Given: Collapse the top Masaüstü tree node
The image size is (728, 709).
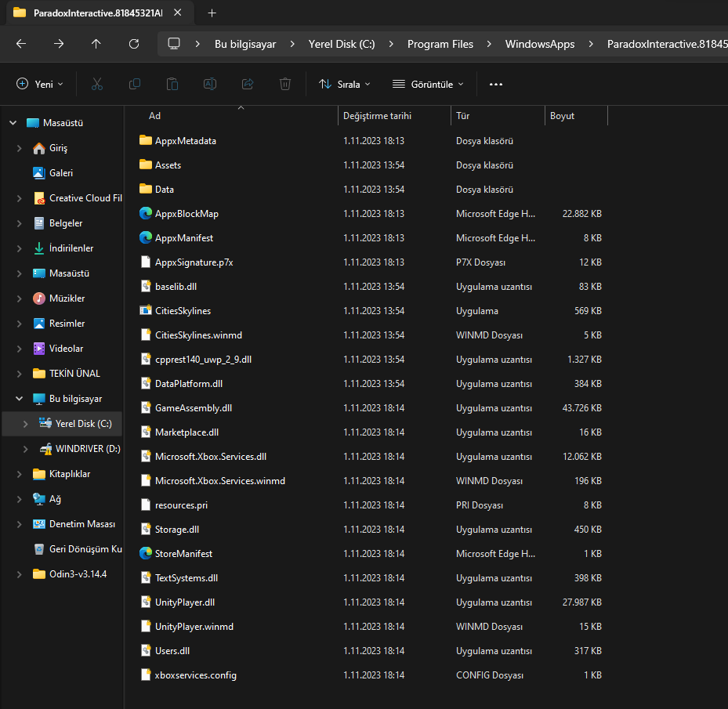Looking at the screenshot, I should (13, 123).
